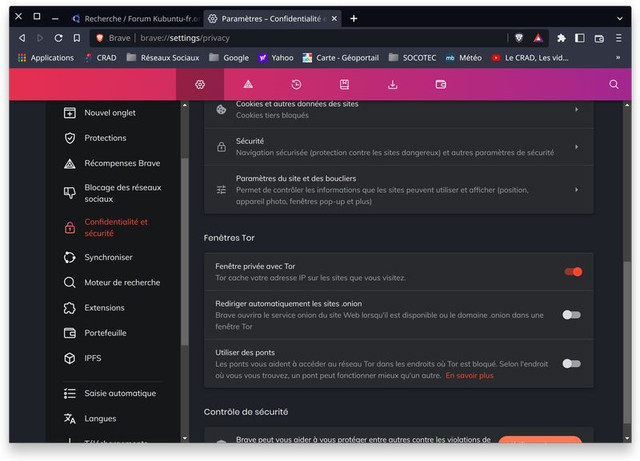Bookmark this page with the bookmark icon
The height and width of the screenshot is (461, 640).
pyautogui.click(x=77, y=38)
